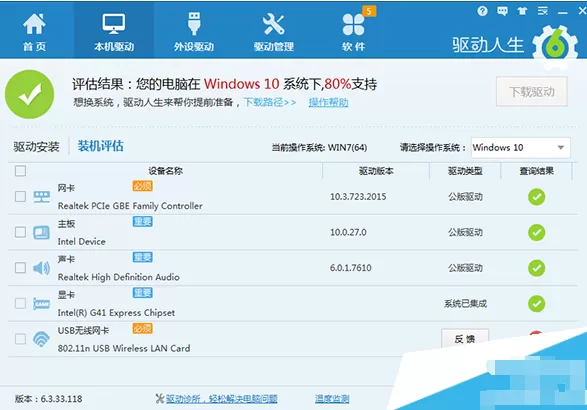Click the 设备名称 column header

pyautogui.click(x=165, y=171)
